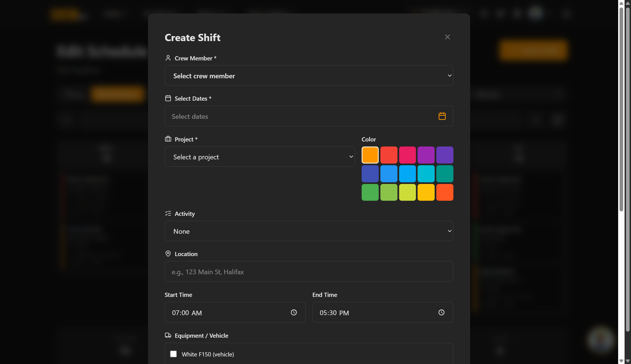Click the Location address input field

pyautogui.click(x=309, y=271)
